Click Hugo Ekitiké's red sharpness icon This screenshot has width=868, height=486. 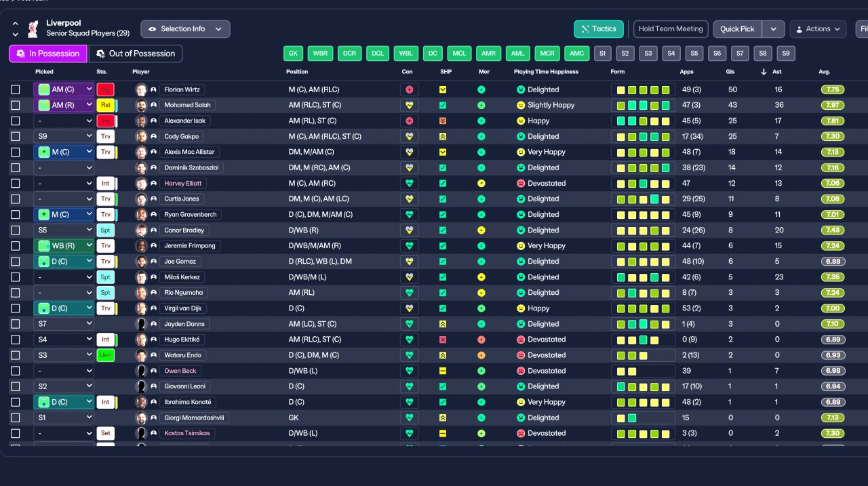pos(443,340)
